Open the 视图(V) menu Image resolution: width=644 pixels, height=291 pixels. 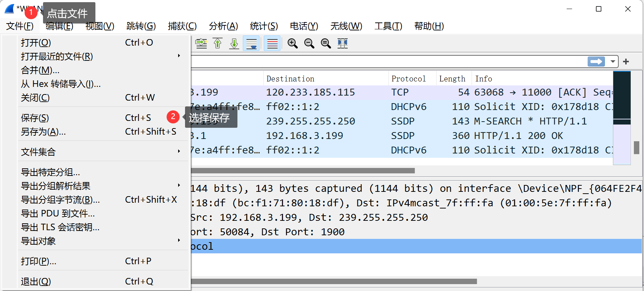click(x=100, y=26)
